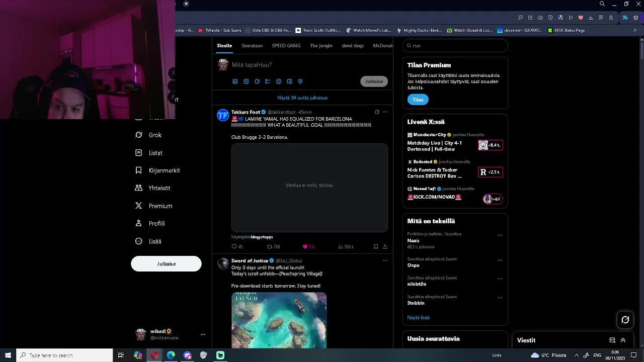
Task: Add a poll to the post
Action: (x=268, y=81)
